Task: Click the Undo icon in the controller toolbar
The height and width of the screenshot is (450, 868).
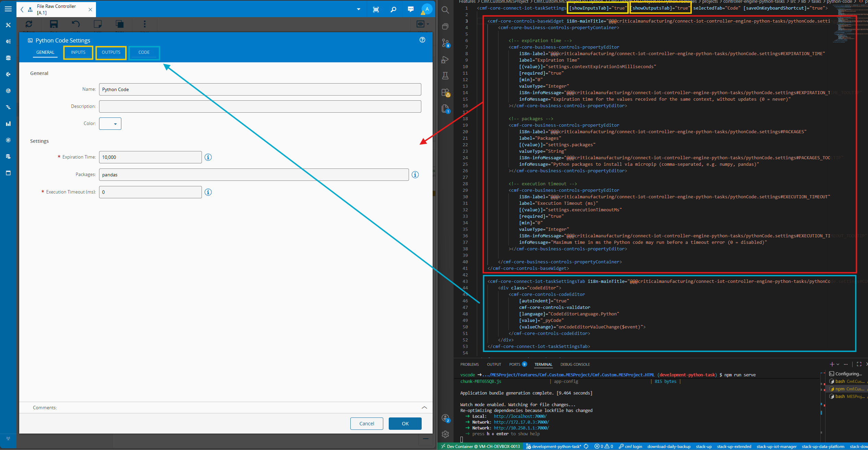Action: [x=76, y=23]
